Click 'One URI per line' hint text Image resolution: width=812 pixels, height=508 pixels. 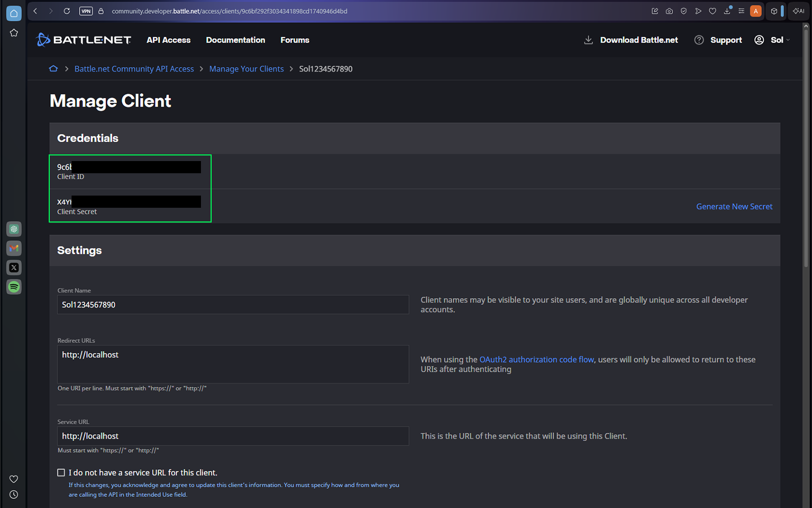click(x=132, y=389)
